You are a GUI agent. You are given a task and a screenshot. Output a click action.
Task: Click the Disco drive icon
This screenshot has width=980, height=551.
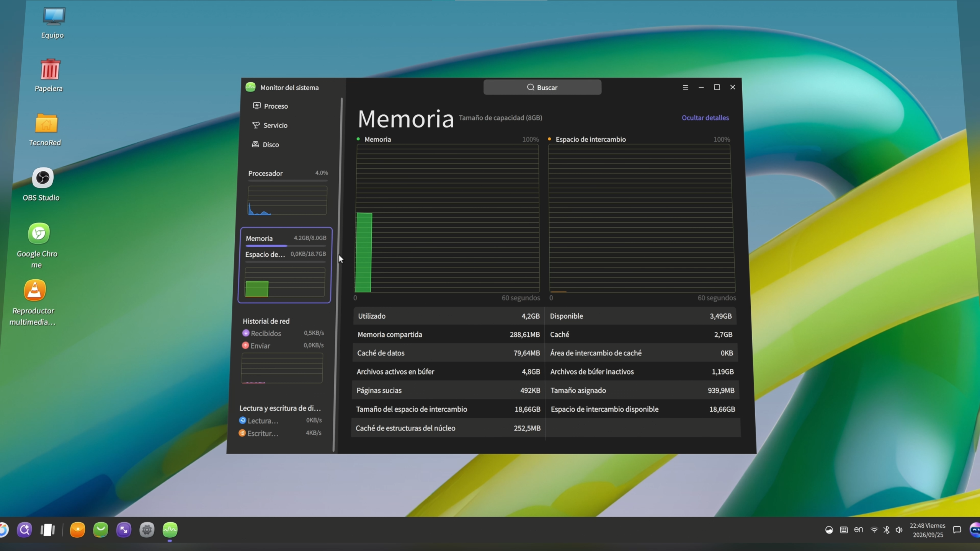point(255,144)
